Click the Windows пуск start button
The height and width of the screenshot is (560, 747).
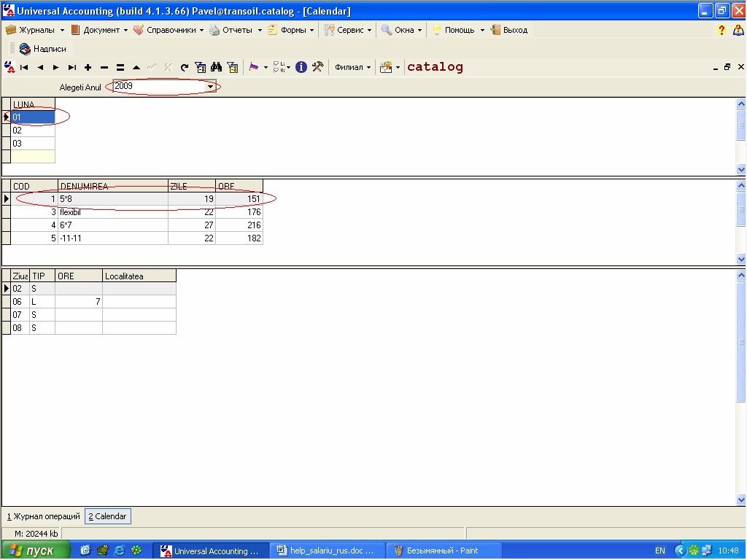[35, 551]
